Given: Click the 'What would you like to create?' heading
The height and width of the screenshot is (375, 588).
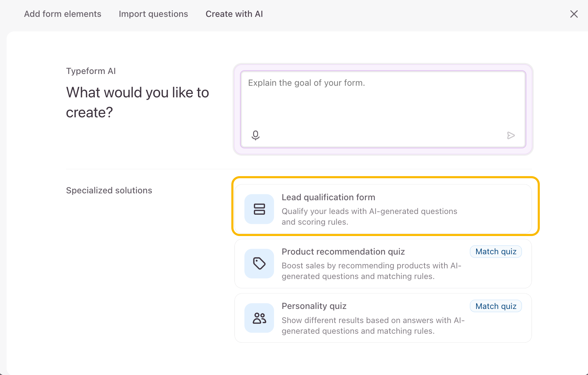Looking at the screenshot, I should (x=137, y=103).
